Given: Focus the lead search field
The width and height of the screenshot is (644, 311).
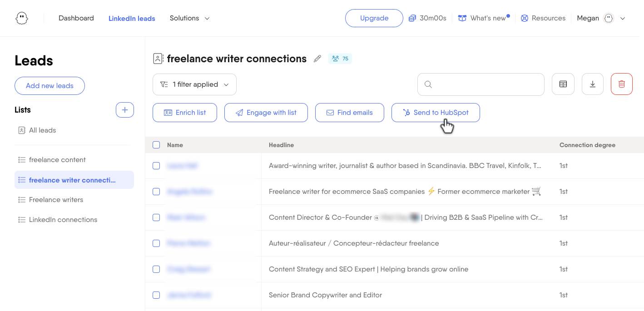Looking at the screenshot, I should click(x=481, y=84).
